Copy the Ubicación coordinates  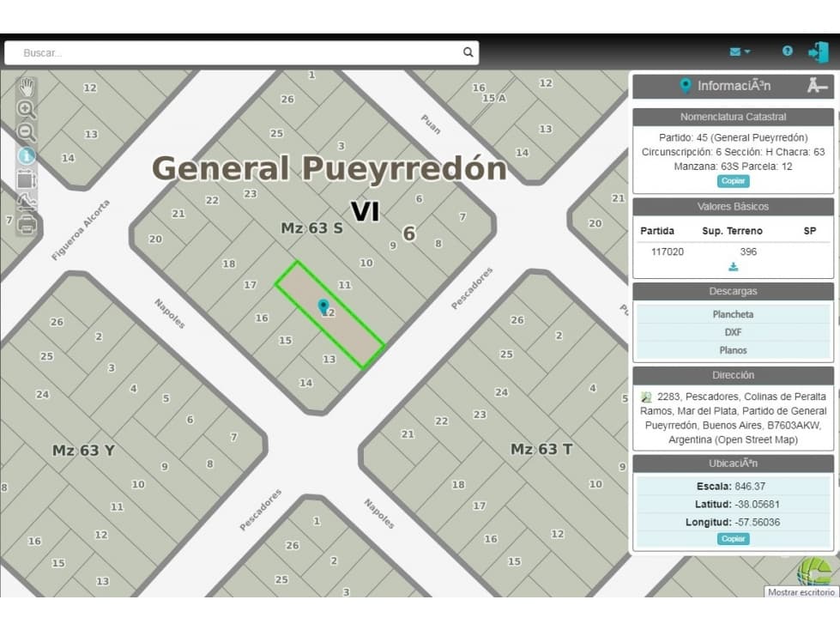tap(733, 539)
